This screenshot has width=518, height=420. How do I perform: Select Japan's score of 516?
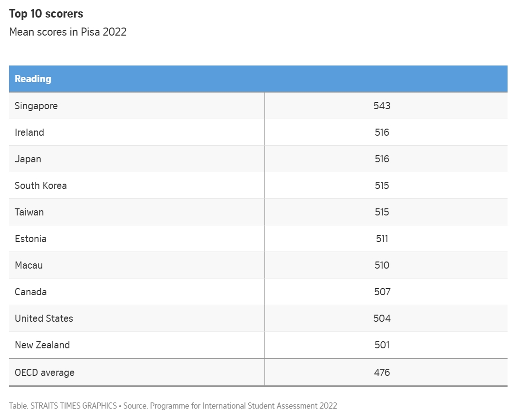[x=382, y=159]
